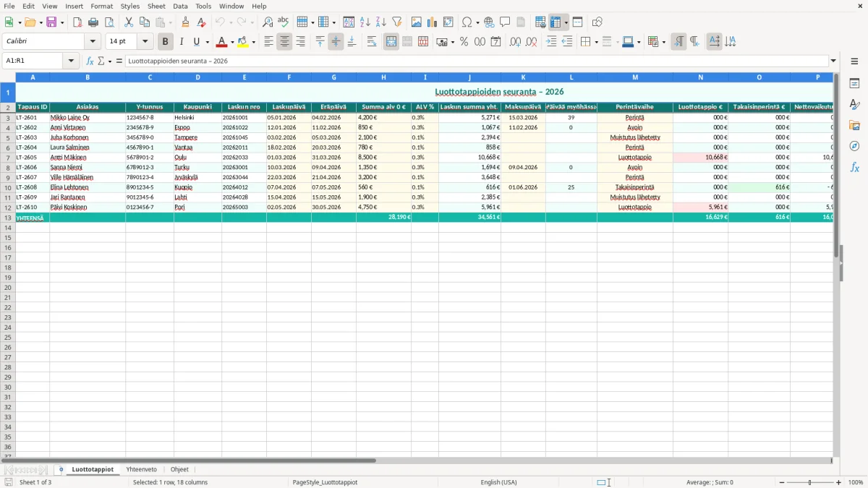Apply the yellow Background Color
Screen dimensions: 868x488
(x=243, y=42)
